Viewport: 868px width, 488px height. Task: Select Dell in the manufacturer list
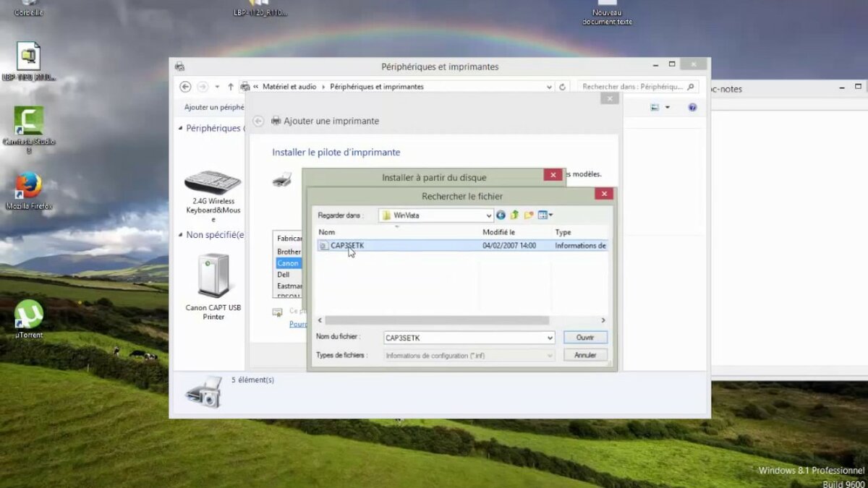coord(284,275)
